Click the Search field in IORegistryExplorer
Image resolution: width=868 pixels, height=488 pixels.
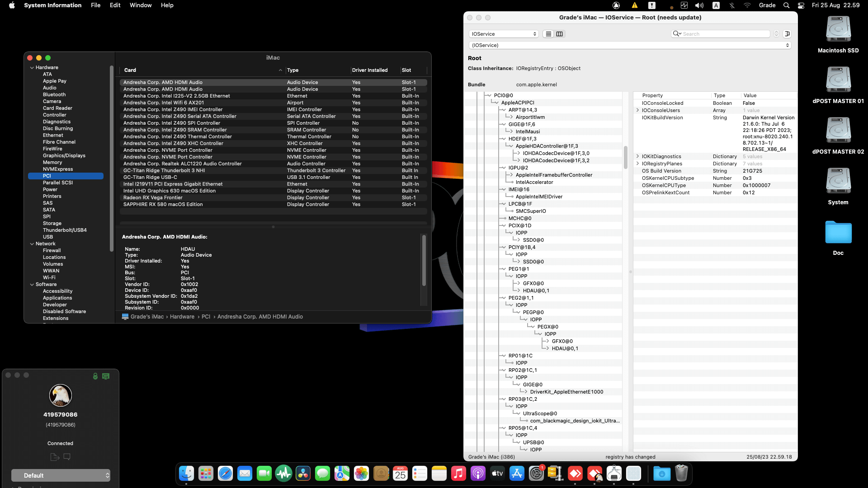tap(721, 34)
